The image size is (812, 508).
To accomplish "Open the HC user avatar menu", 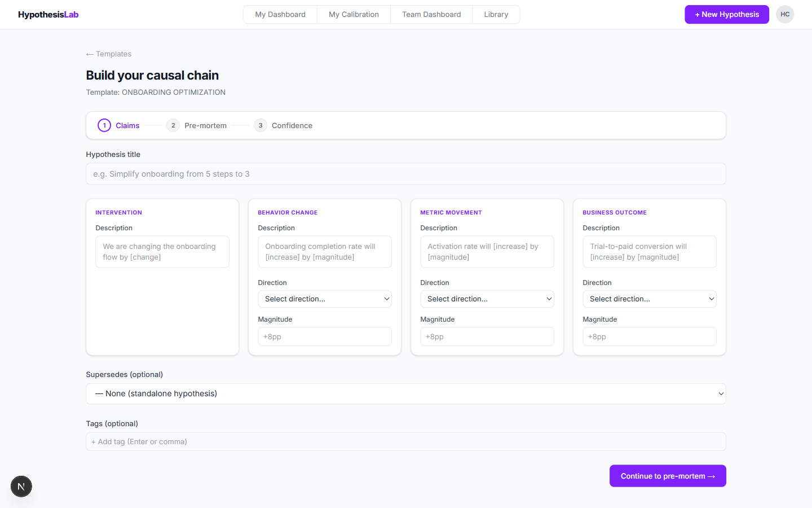I will (x=785, y=15).
